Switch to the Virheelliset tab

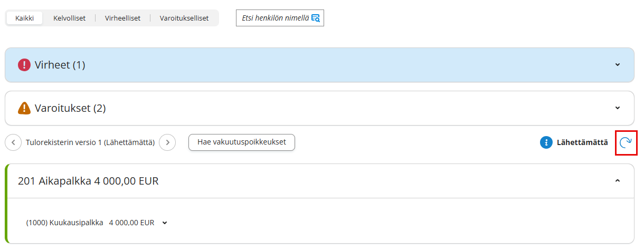point(122,18)
